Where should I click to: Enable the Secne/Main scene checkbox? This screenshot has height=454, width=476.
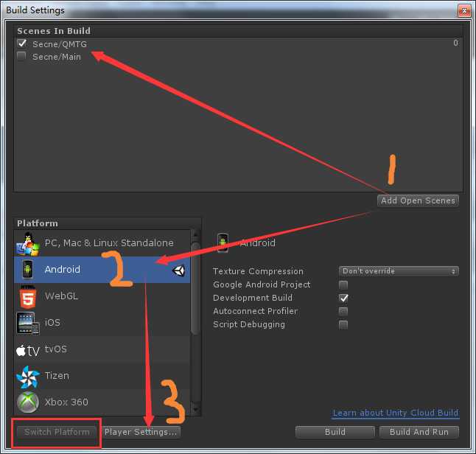coord(21,56)
